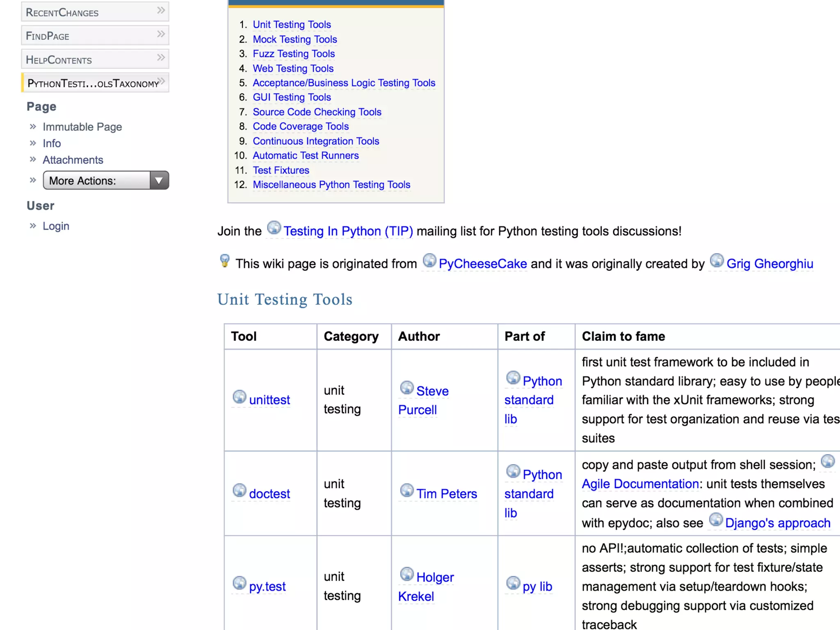The image size is (840, 630).
Task: Click globe icon beside doctest link
Action: tap(240, 490)
